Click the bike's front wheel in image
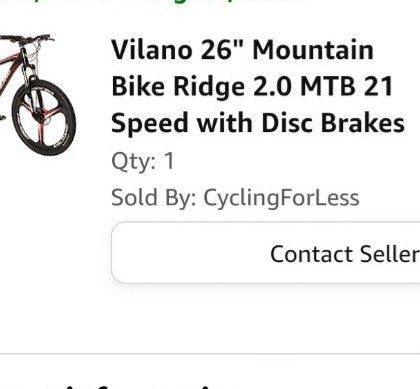The width and height of the screenshot is (420, 389). pyautogui.click(x=44, y=117)
